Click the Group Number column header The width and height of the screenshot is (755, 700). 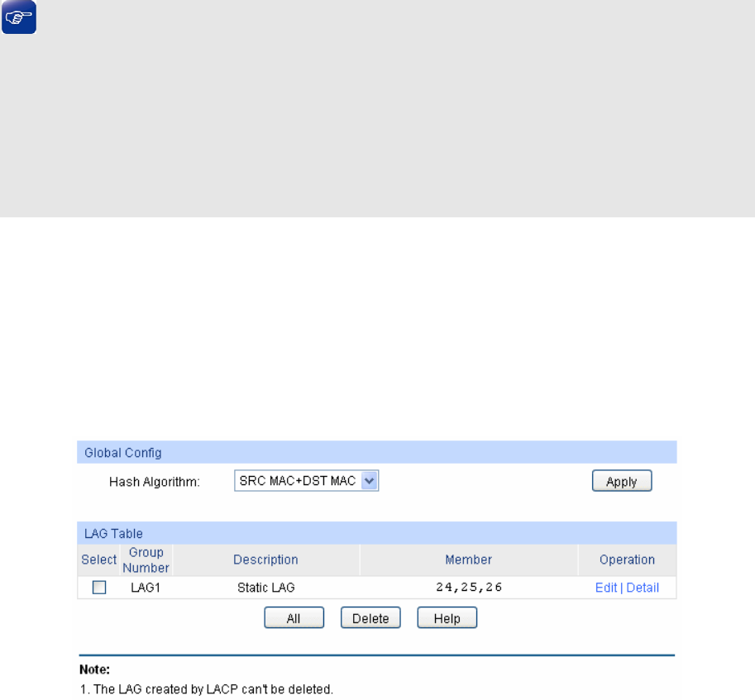146,560
